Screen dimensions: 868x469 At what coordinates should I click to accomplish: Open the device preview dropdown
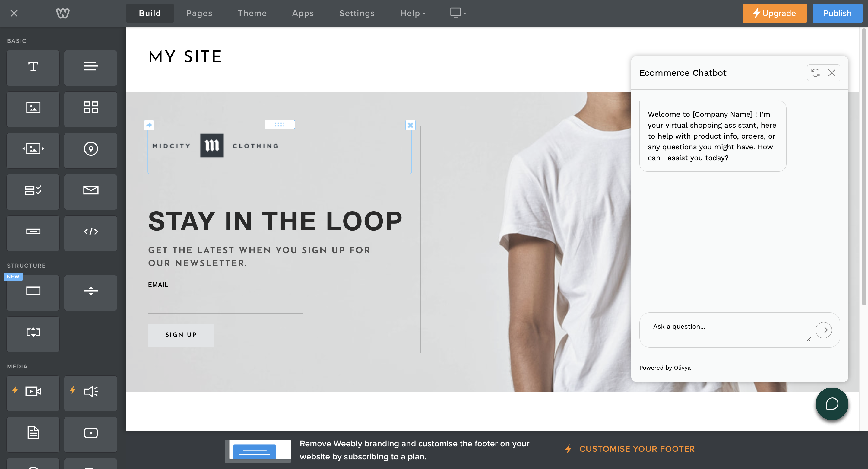(x=458, y=13)
